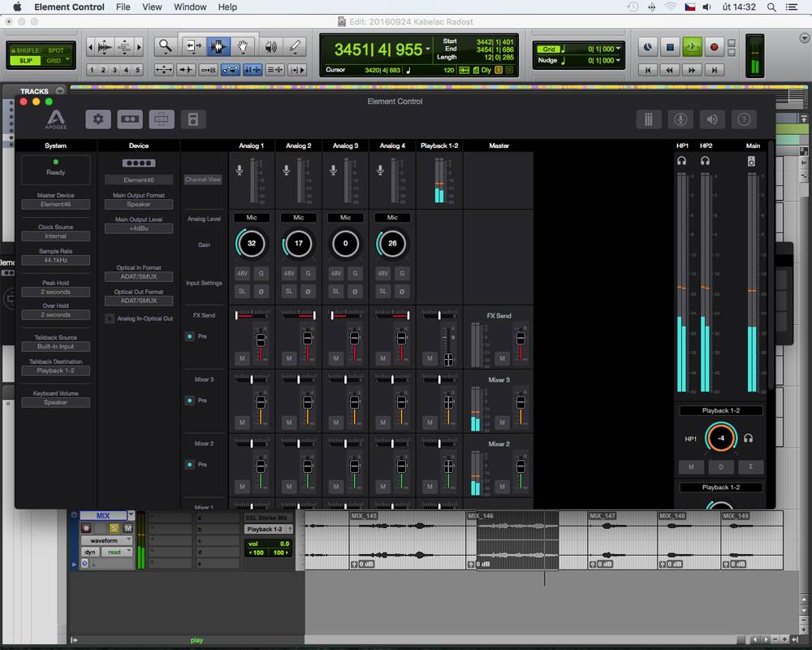Select the Grabber hand tool

coord(242,46)
